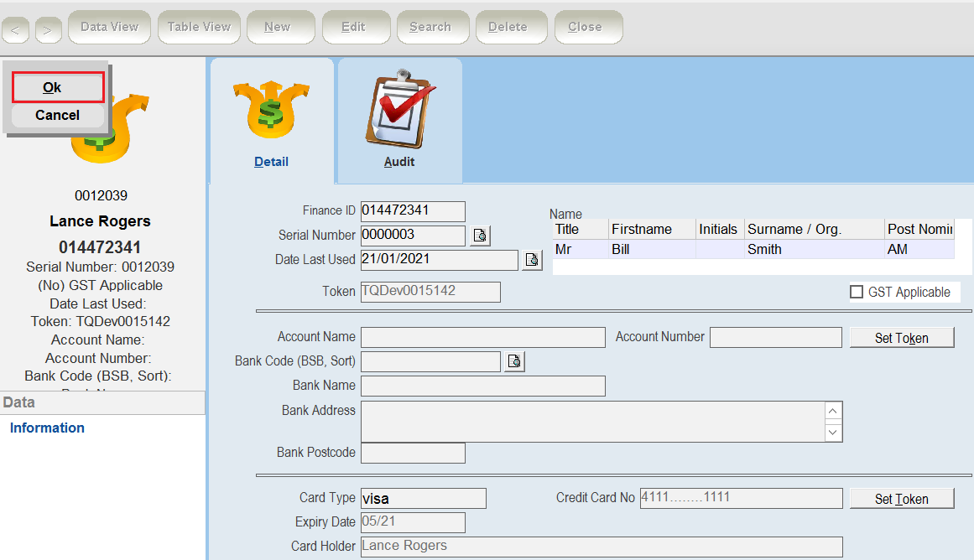Click the Card Type field showing visa
974x560 pixels.
tap(424, 499)
